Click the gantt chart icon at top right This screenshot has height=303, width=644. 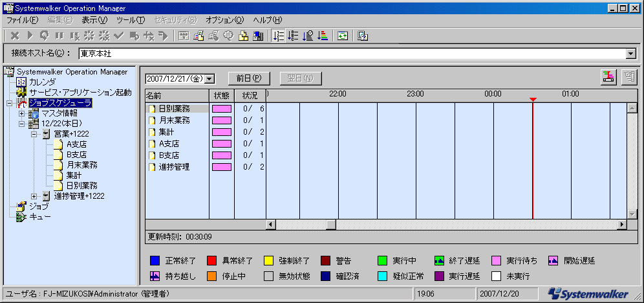coord(608,77)
